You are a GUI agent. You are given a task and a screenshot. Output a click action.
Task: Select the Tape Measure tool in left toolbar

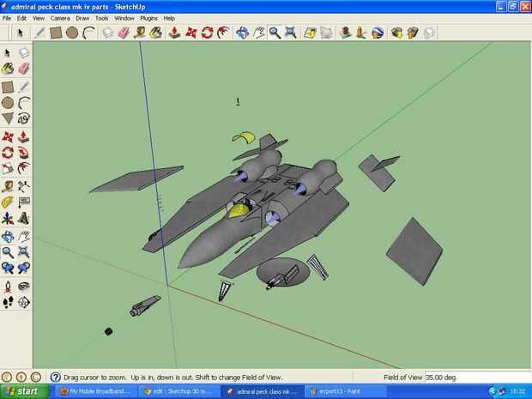[x=8, y=186]
